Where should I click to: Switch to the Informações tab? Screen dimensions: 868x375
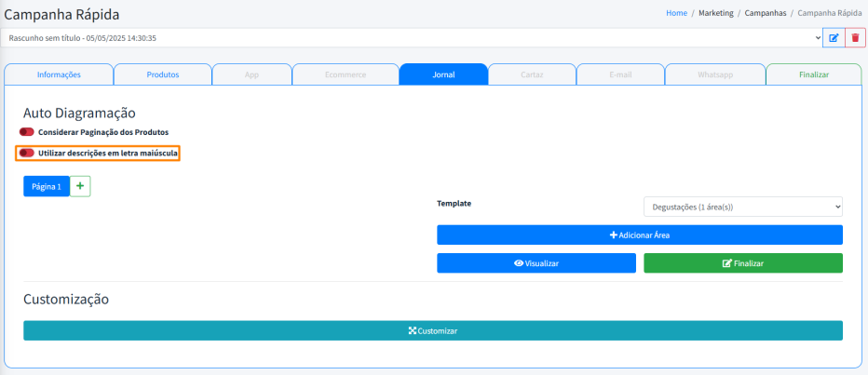click(59, 74)
